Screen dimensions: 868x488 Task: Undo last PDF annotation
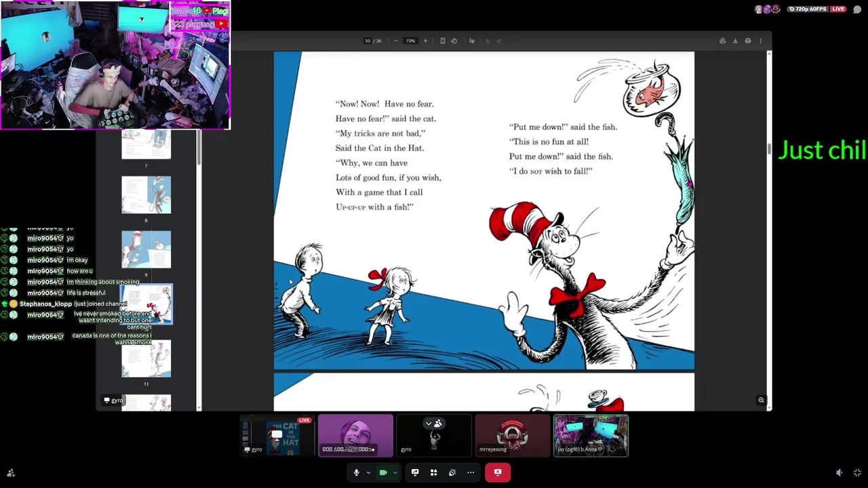[488, 41]
